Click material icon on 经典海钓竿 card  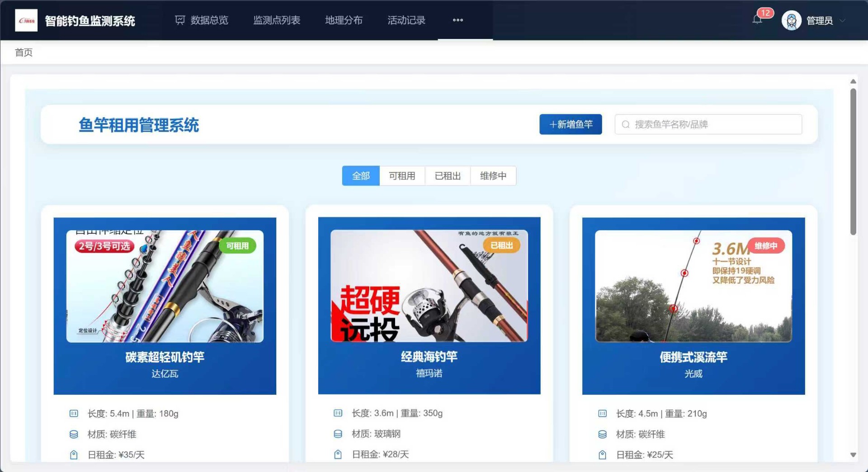(338, 434)
